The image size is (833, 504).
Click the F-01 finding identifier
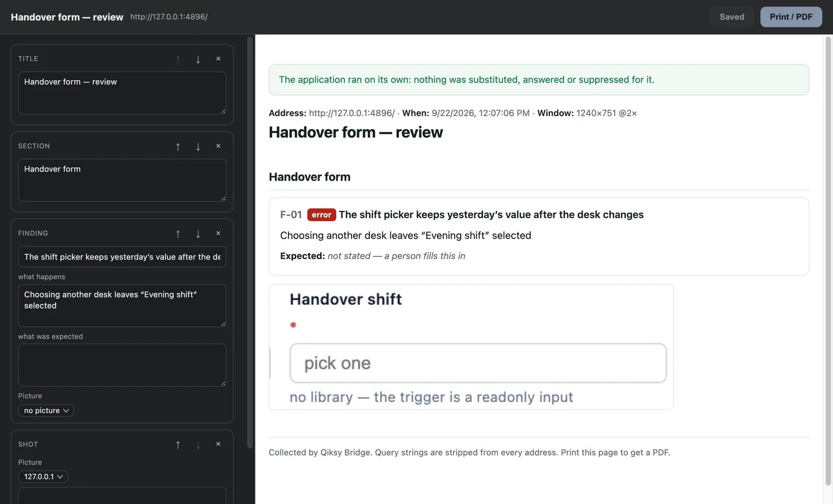[x=291, y=215]
